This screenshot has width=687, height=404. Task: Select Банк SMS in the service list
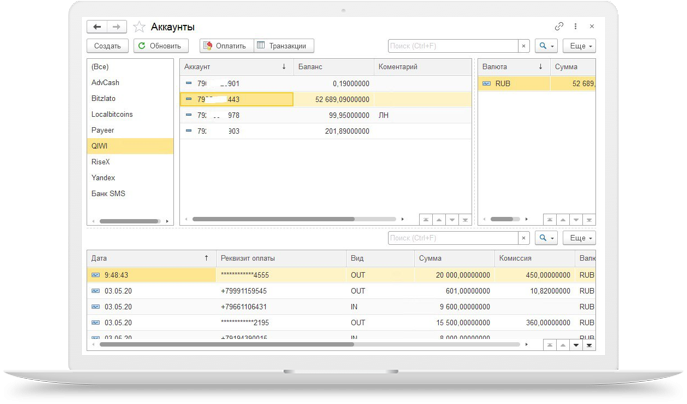130,193
